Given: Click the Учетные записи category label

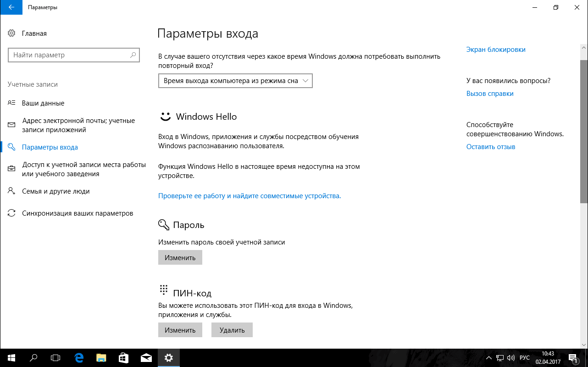Looking at the screenshot, I should click(x=33, y=84).
